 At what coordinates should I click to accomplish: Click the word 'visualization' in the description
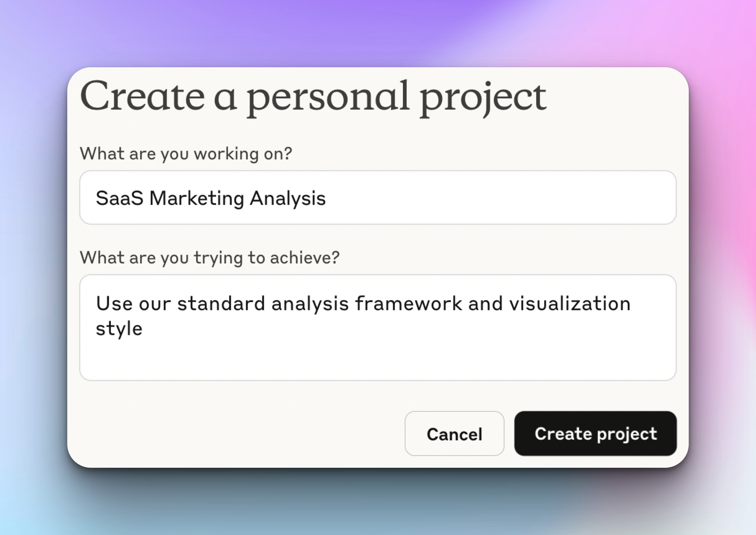(570, 303)
